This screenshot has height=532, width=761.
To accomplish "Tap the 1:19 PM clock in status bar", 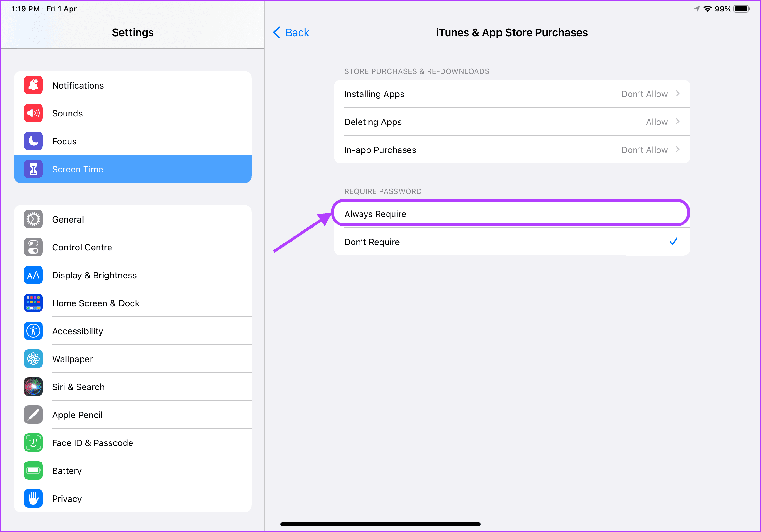I will tap(25, 9).
